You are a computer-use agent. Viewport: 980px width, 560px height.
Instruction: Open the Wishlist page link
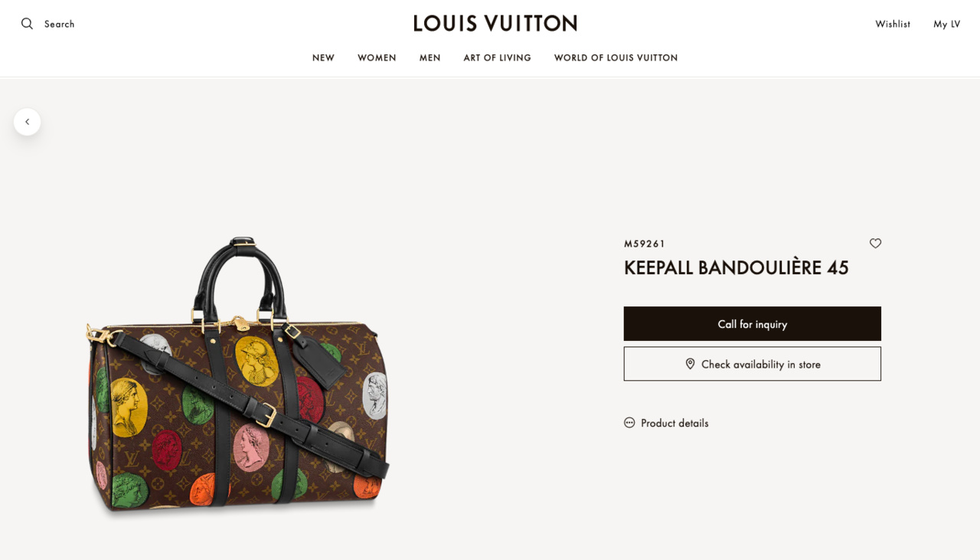[893, 24]
